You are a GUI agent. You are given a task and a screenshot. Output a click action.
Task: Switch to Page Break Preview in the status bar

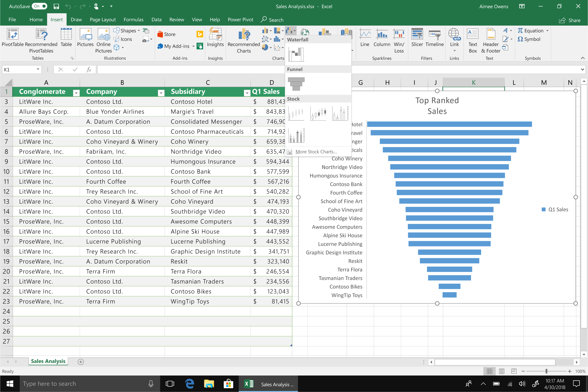514,371
